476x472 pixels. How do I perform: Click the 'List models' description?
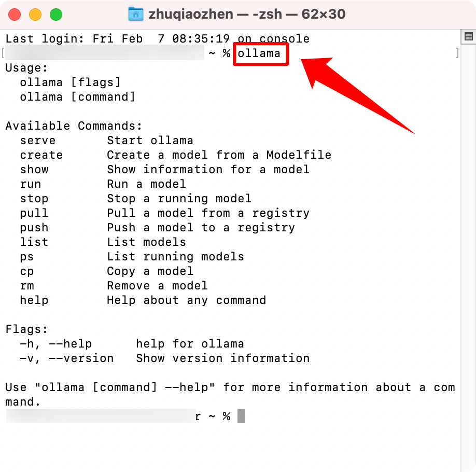146,242
